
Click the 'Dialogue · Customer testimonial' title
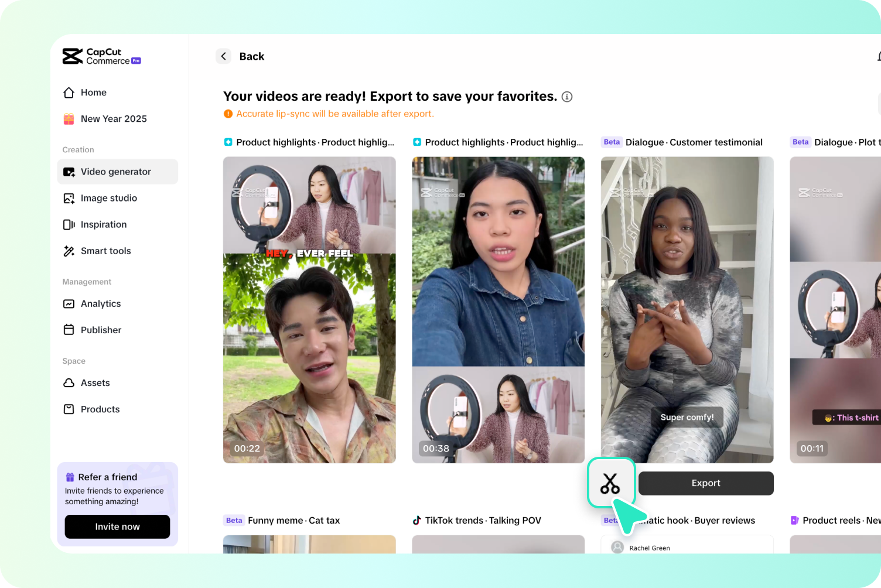pyautogui.click(x=694, y=142)
